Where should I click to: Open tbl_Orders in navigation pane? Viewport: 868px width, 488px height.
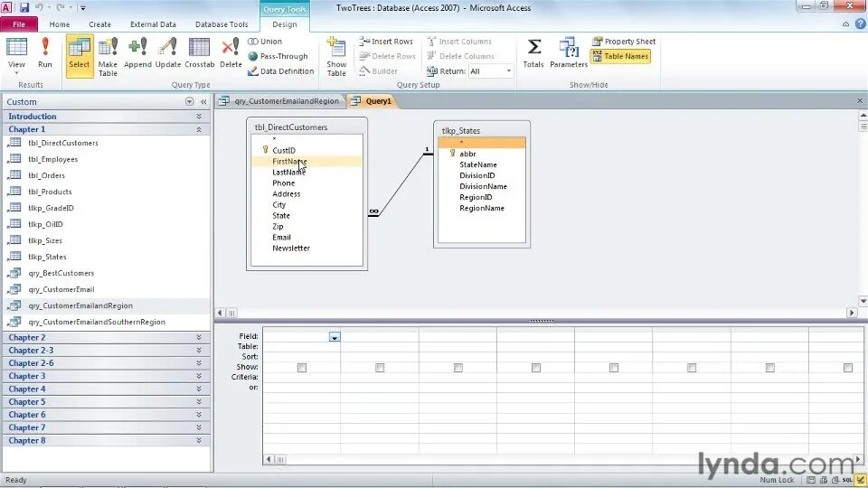[x=46, y=175]
